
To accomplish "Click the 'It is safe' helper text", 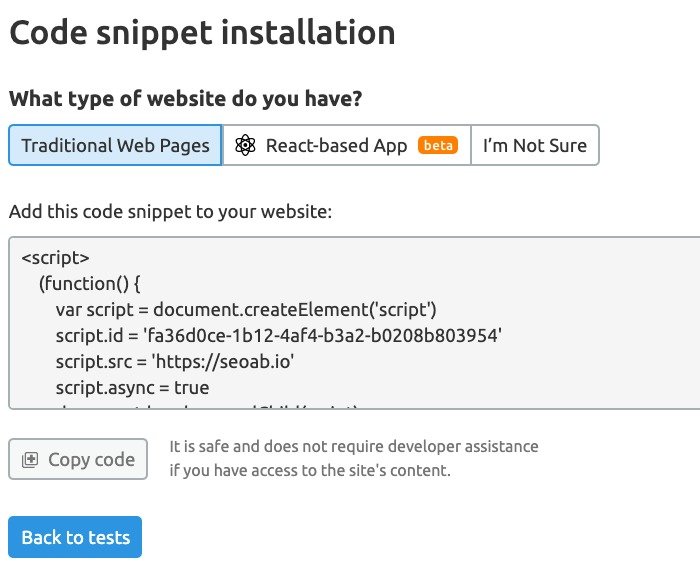I will pyautogui.click(x=353, y=446).
